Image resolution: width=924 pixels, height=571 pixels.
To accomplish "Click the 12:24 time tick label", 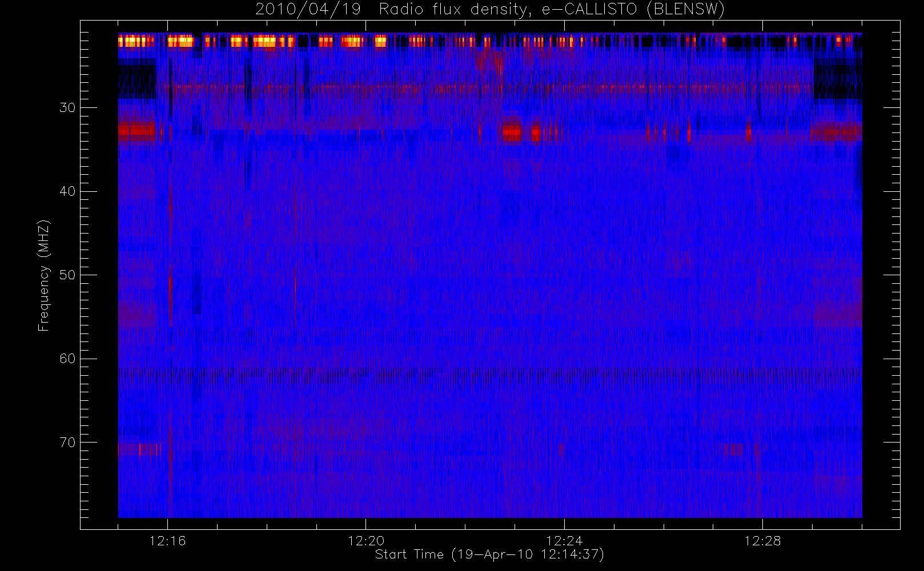I will [x=564, y=541].
